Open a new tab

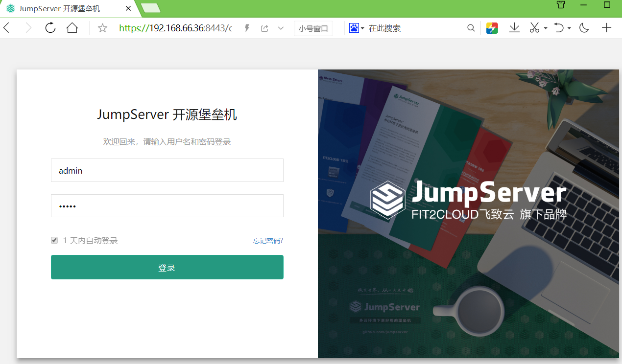(x=151, y=8)
